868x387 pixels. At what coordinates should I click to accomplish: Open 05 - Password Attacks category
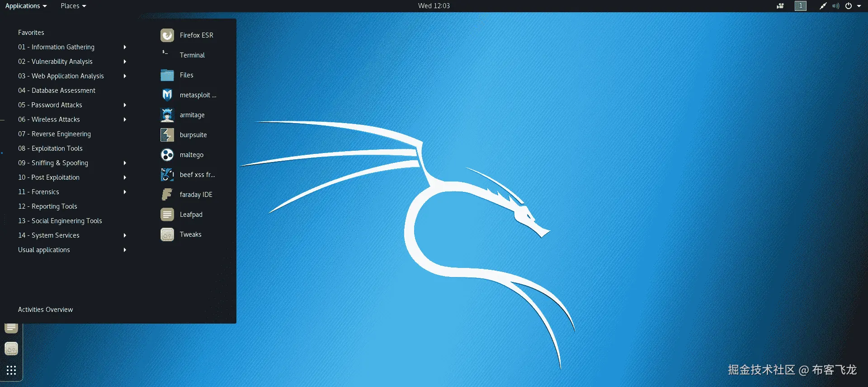50,105
